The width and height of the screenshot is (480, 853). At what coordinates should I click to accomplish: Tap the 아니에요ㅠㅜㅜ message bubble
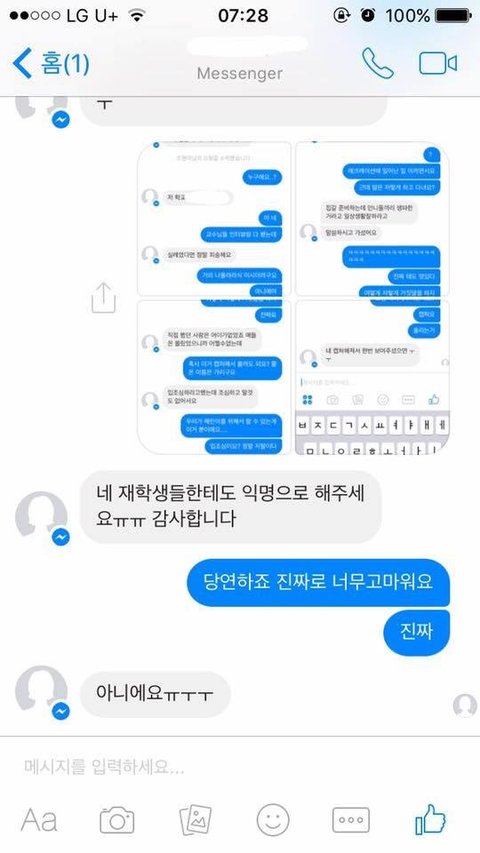tap(155, 694)
